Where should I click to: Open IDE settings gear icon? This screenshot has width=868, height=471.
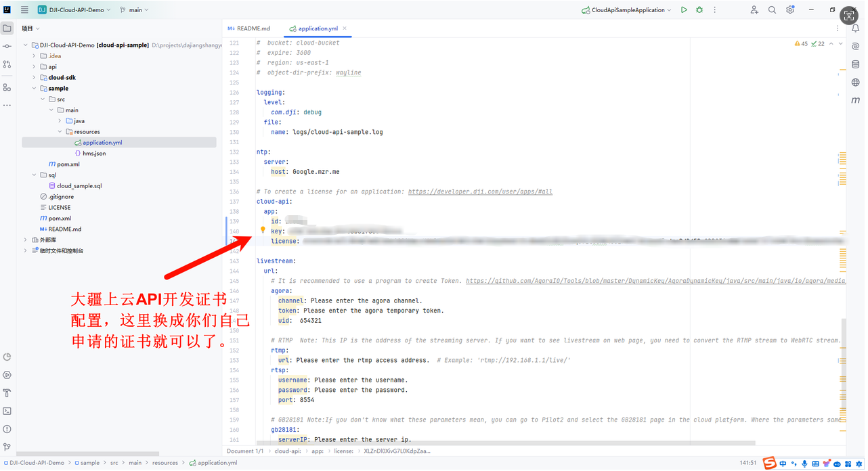[x=790, y=10]
